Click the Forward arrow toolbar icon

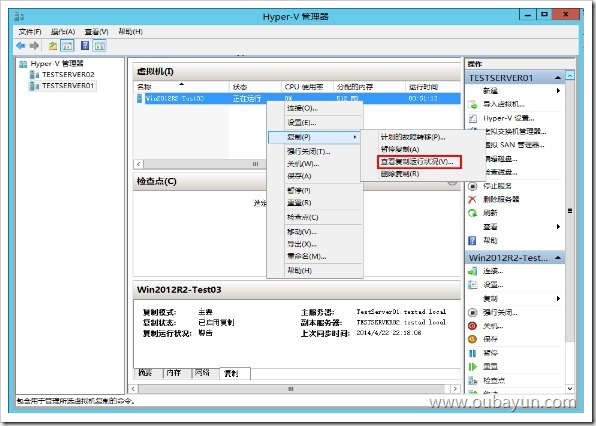coord(34,46)
